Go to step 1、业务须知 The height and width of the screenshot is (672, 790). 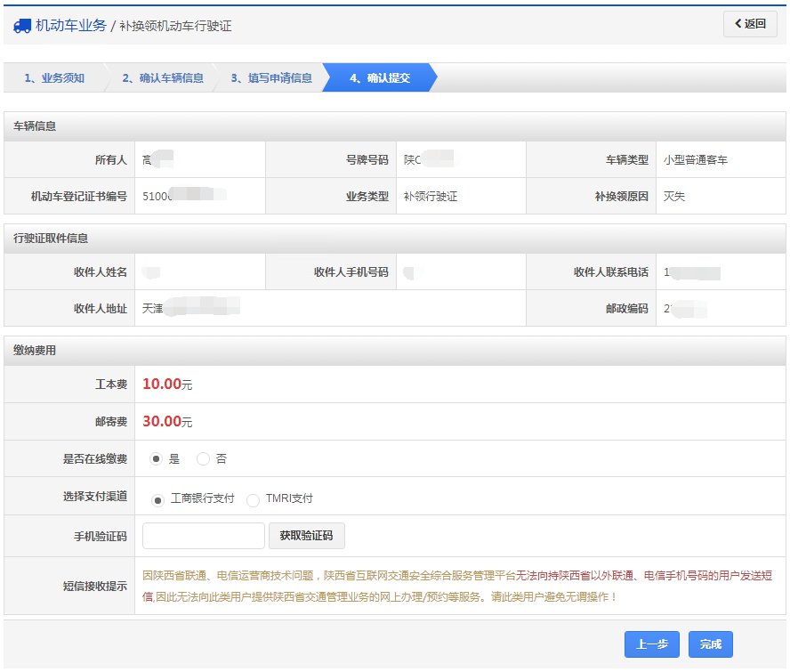point(54,78)
